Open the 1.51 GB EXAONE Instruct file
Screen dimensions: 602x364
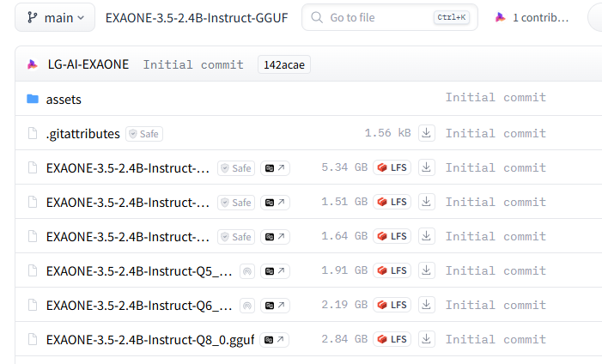[128, 203]
